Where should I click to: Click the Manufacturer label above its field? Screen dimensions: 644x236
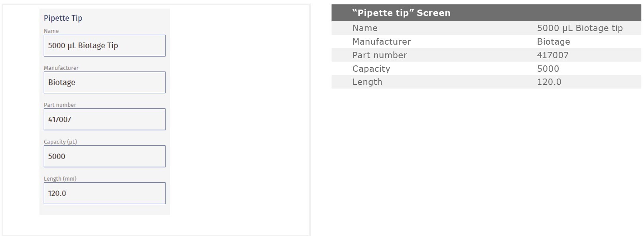[61, 68]
